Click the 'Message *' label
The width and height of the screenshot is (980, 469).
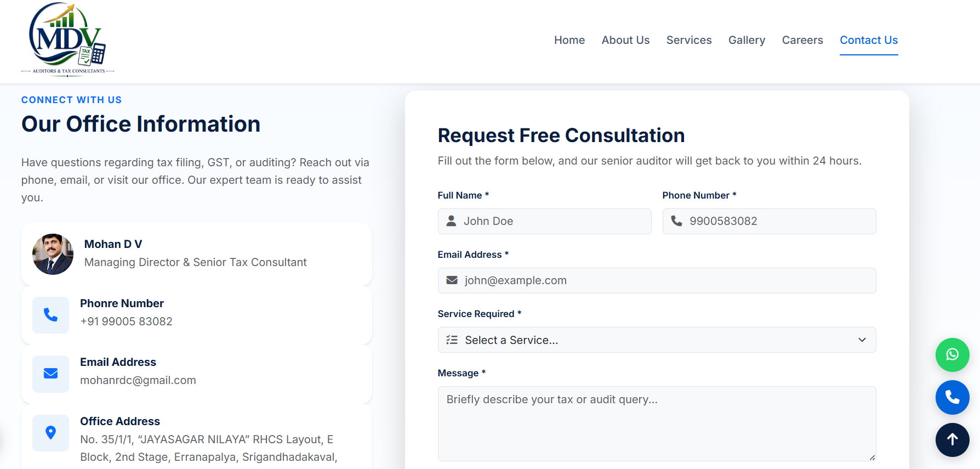[x=461, y=373]
